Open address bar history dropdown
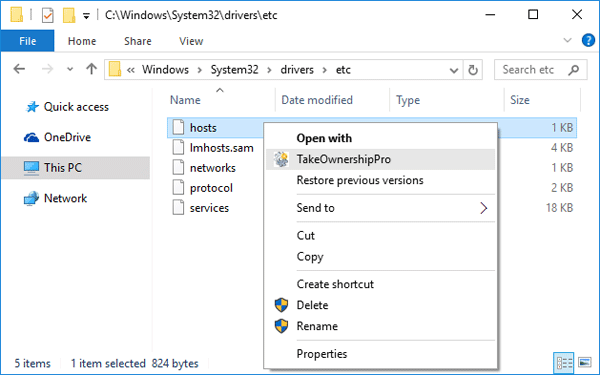The height and width of the screenshot is (375, 600). click(454, 70)
